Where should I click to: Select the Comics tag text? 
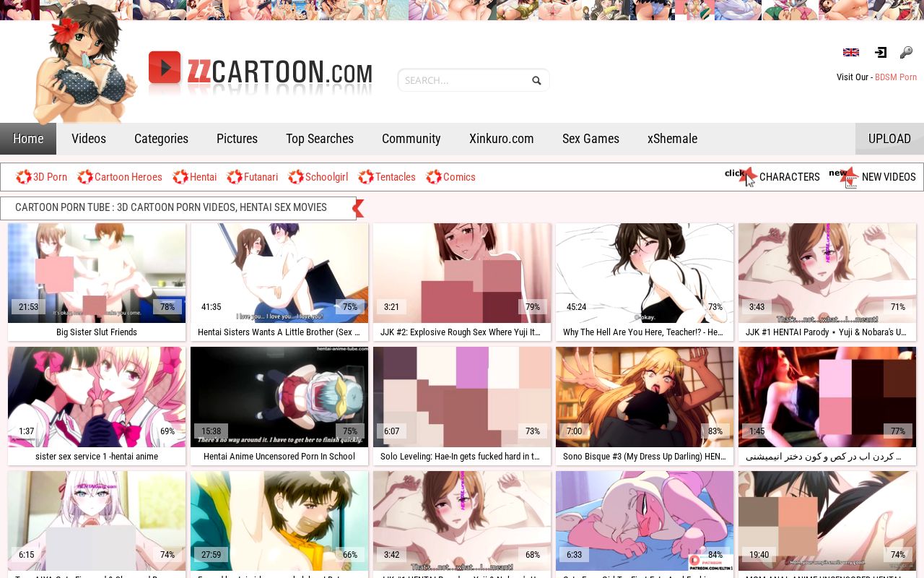459,177
